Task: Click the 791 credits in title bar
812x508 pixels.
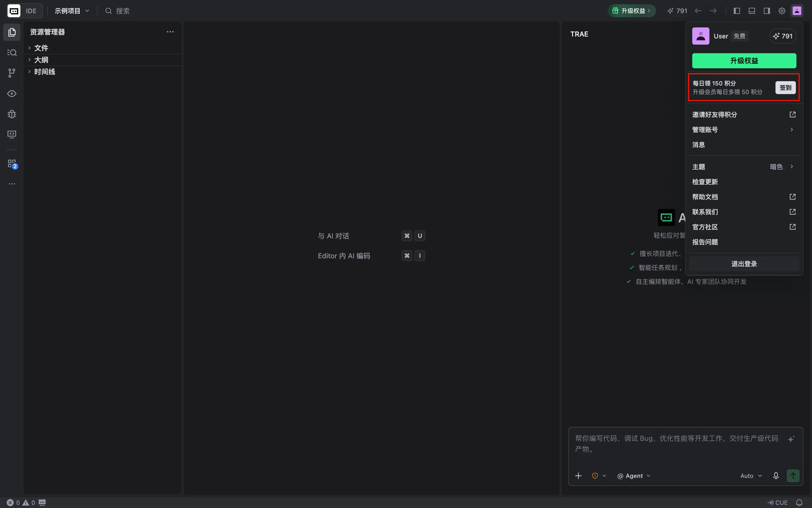Action: click(x=677, y=11)
